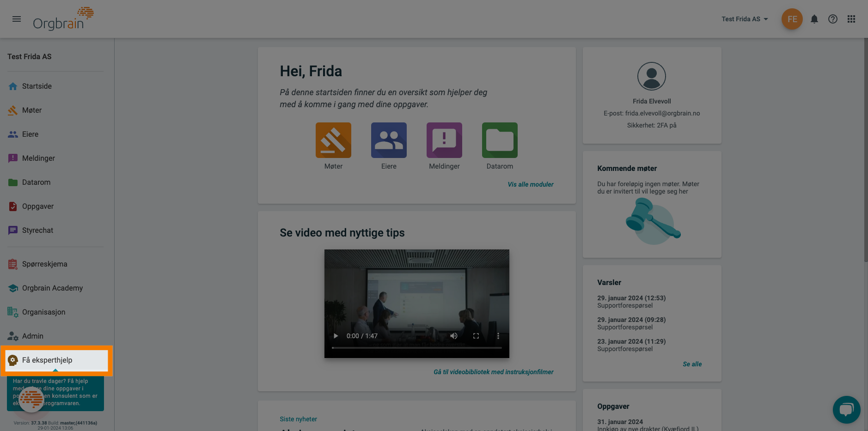Click the Møter gavel sidebar icon

[13, 110]
